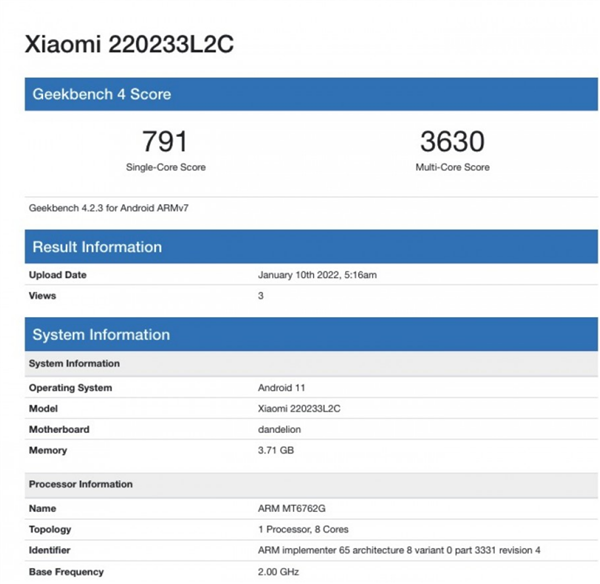Click the Base Frequency label
The height and width of the screenshot is (584, 600).
[66, 572]
